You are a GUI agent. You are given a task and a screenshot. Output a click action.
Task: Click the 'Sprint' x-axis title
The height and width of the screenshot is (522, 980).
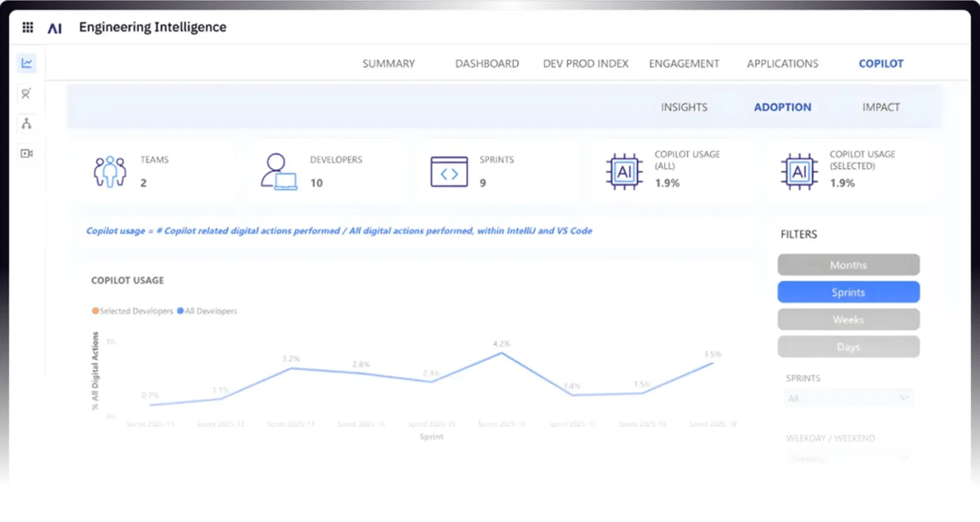point(431,436)
